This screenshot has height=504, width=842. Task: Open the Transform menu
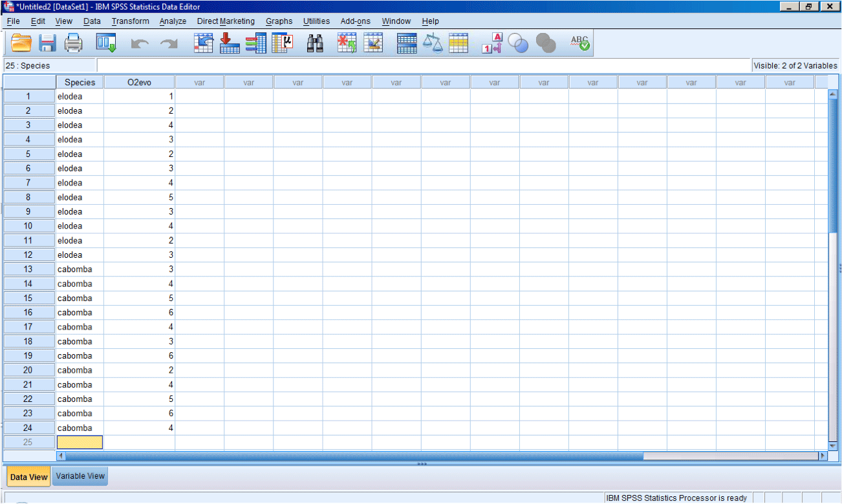[130, 21]
